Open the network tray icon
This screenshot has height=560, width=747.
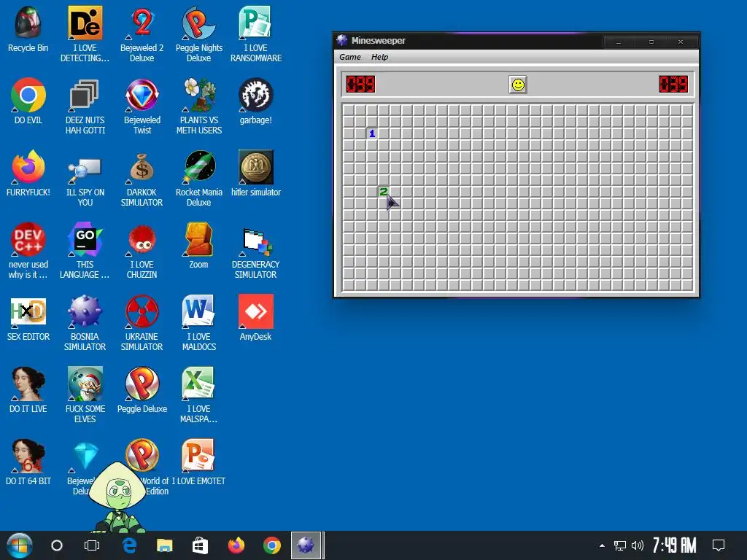pos(620,545)
